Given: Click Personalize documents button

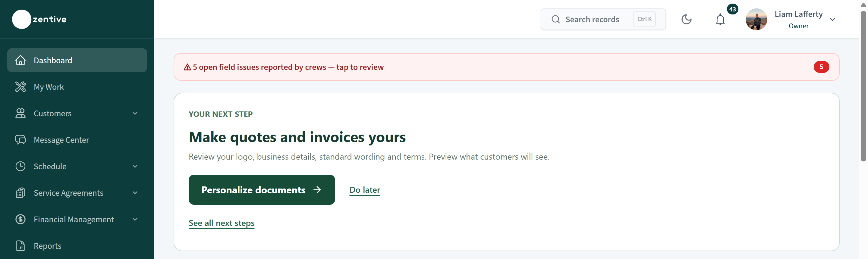Looking at the screenshot, I should point(262,190).
